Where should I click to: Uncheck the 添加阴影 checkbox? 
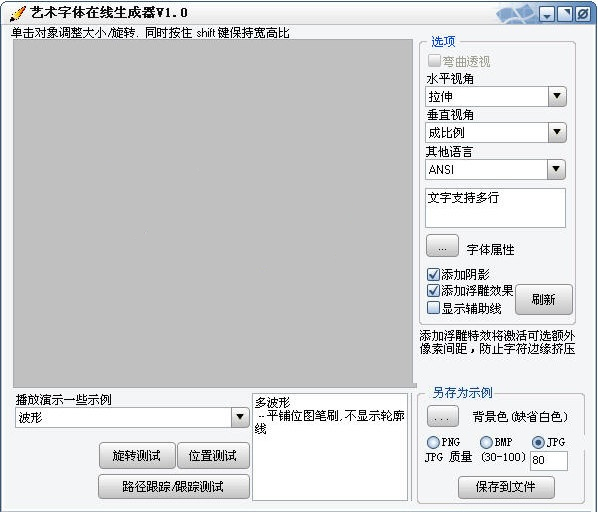click(433, 274)
